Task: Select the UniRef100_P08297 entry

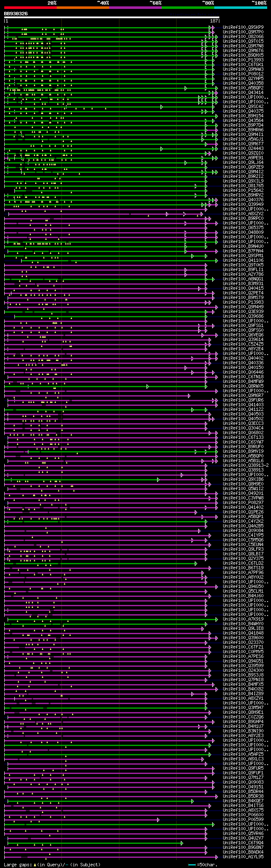Action: click(243, 502)
